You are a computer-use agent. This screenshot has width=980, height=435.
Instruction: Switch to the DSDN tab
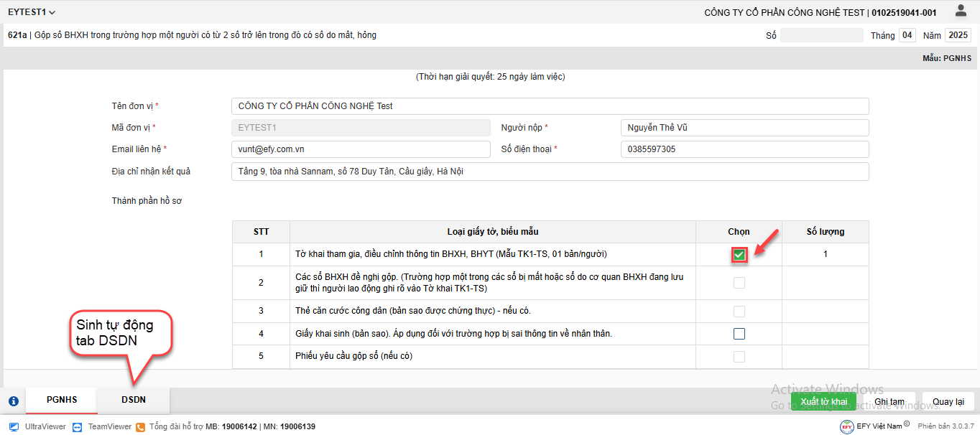[134, 400]
